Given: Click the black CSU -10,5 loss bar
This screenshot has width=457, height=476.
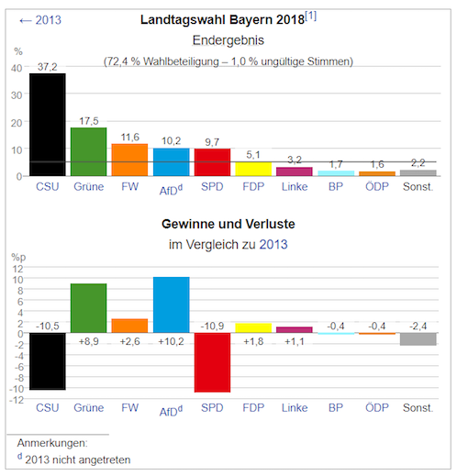Looking at the screenshot, I should pyautogui.click(x=48, y=361).
